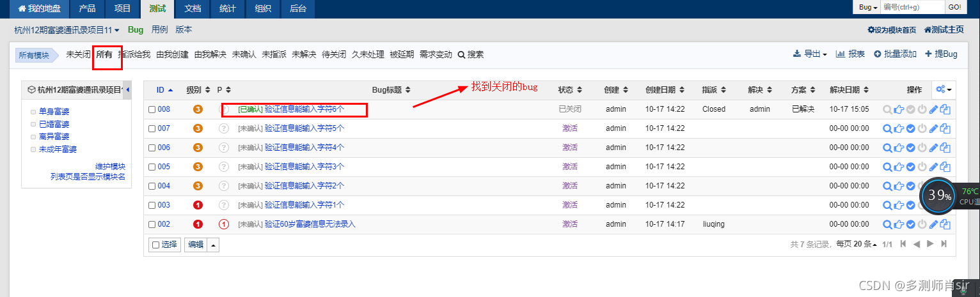Viewport: 980px width, 297px height.
Task: Click the priority 1 badge on bug 002
Action: (223, 224)
